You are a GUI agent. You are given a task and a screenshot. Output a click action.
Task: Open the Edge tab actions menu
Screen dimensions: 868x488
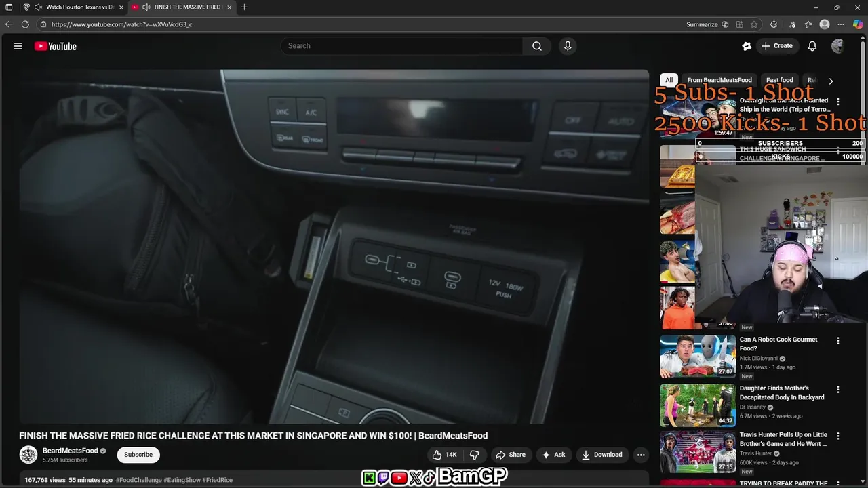pos(9,7)
